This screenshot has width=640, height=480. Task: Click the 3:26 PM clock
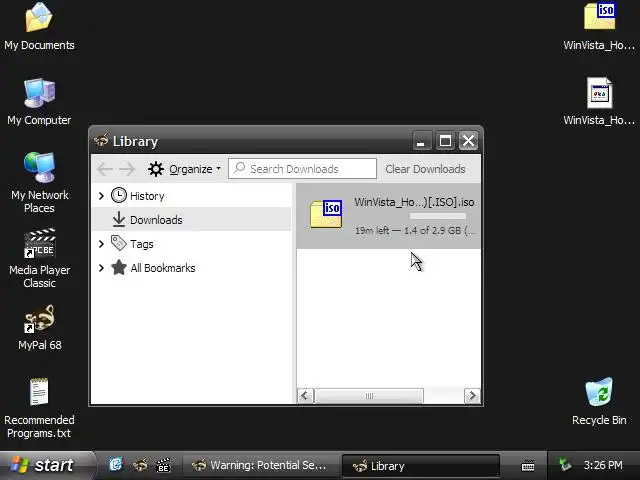tap(603, 465)
